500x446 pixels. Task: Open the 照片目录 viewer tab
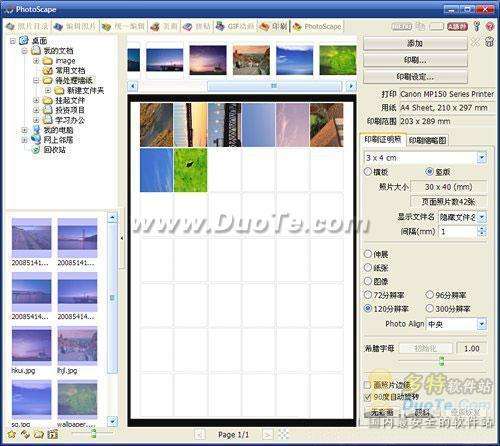(27, 26)
